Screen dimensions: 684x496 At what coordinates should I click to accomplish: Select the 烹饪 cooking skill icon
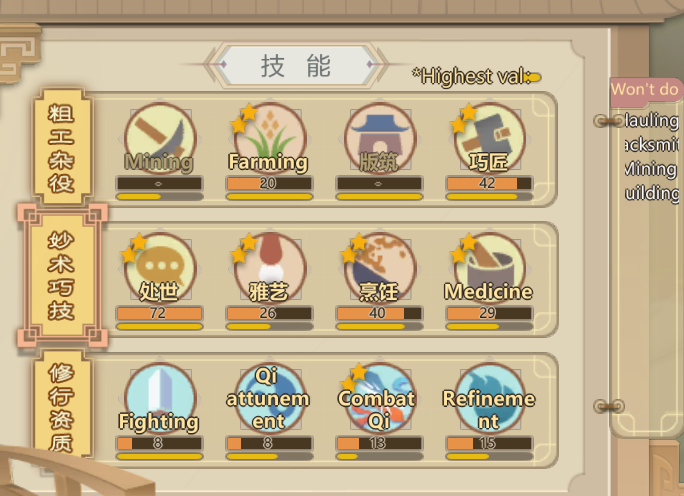coord(380,269)
